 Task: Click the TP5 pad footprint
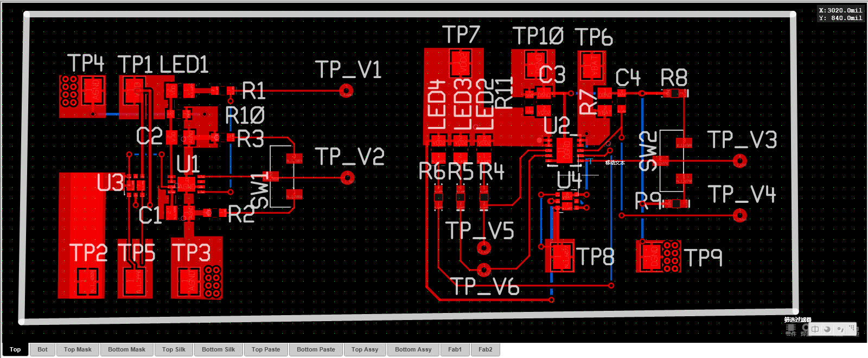135,281
